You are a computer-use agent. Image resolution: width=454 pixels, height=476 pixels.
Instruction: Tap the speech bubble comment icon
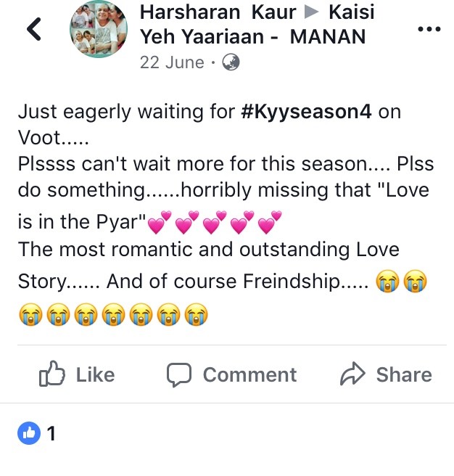pos(179,374)
